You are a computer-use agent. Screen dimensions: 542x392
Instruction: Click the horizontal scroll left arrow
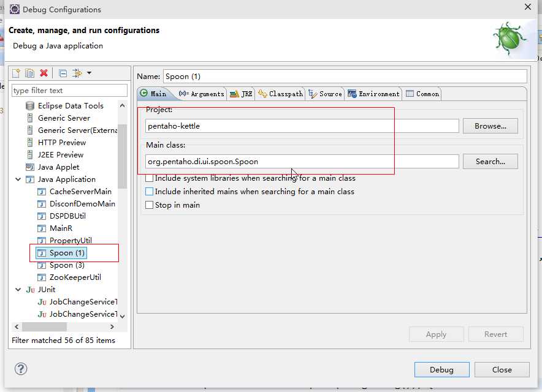17,326
